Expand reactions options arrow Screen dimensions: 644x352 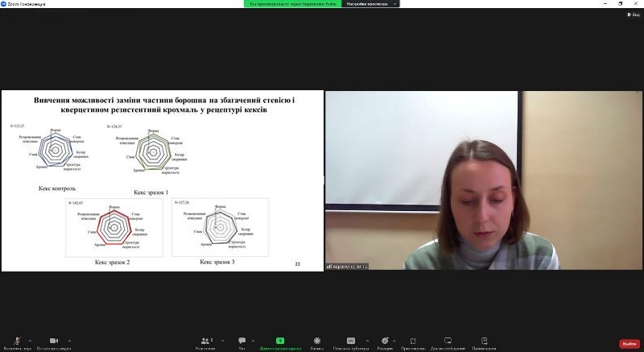(394, 341)
